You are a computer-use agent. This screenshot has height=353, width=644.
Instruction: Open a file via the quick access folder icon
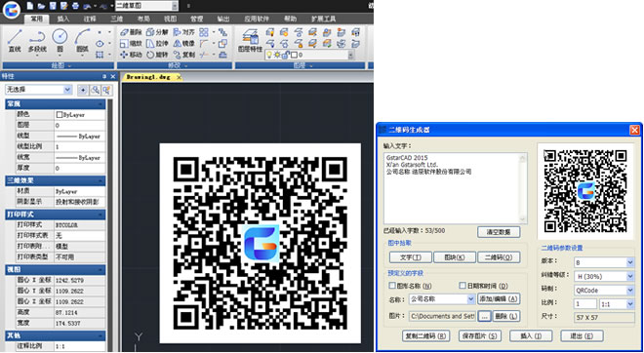click(41, 6)
